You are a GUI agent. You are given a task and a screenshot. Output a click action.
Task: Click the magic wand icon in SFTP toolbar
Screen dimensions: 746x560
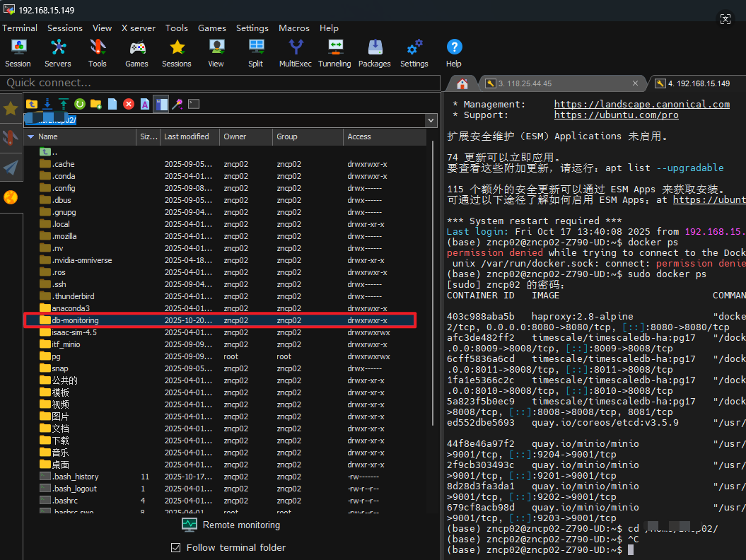point(177,104)
